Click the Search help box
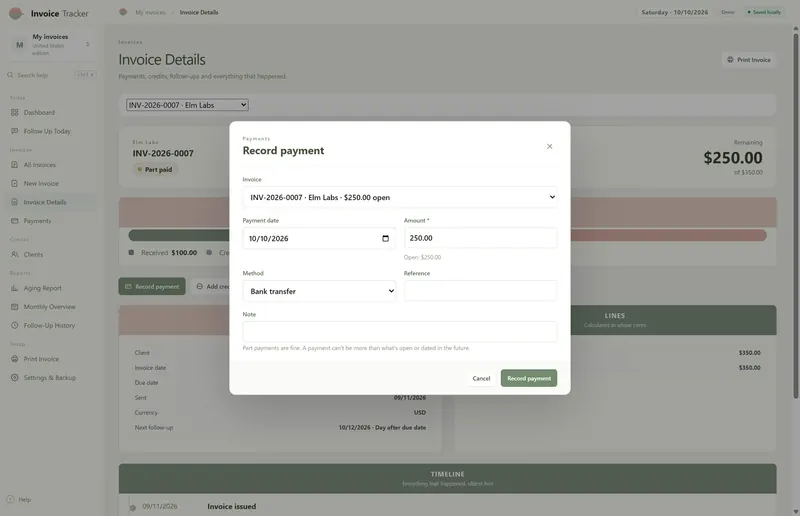This screenshot has height=516, width=800. click(x=51, y=75)
